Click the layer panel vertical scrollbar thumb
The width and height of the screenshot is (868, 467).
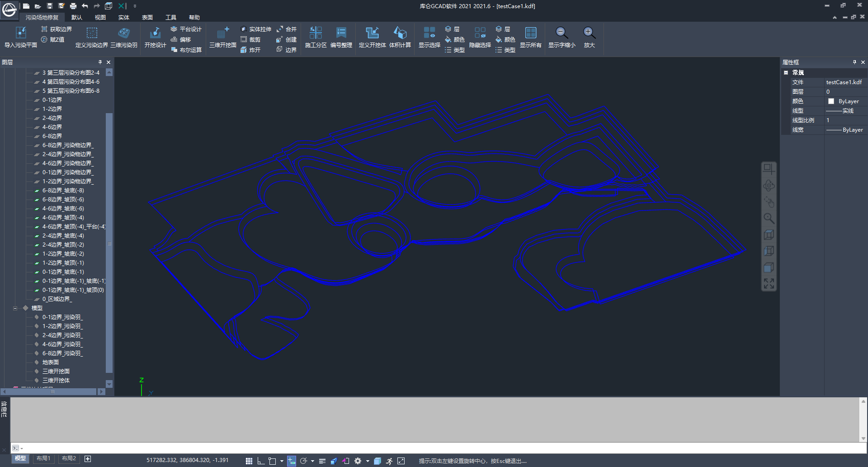[109, 243]
